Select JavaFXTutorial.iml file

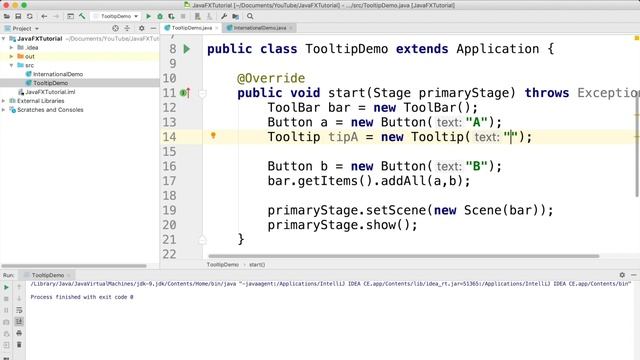click(x=50, y=92)
